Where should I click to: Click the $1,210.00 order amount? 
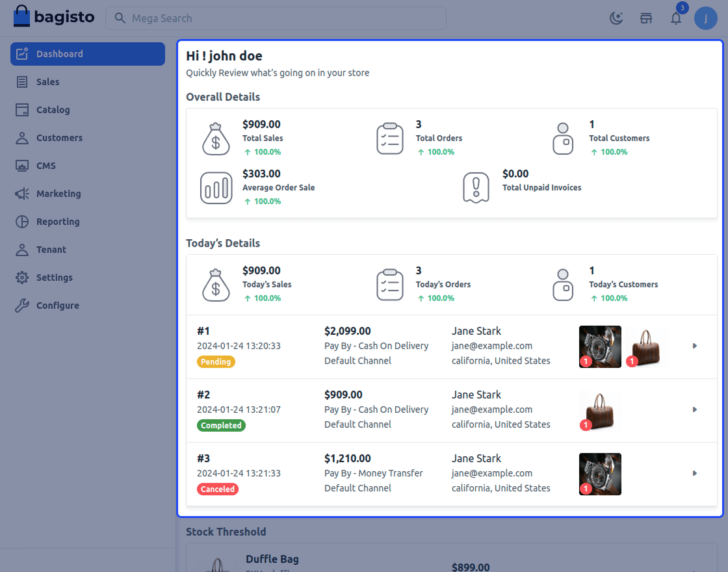(x=347, y=458)
